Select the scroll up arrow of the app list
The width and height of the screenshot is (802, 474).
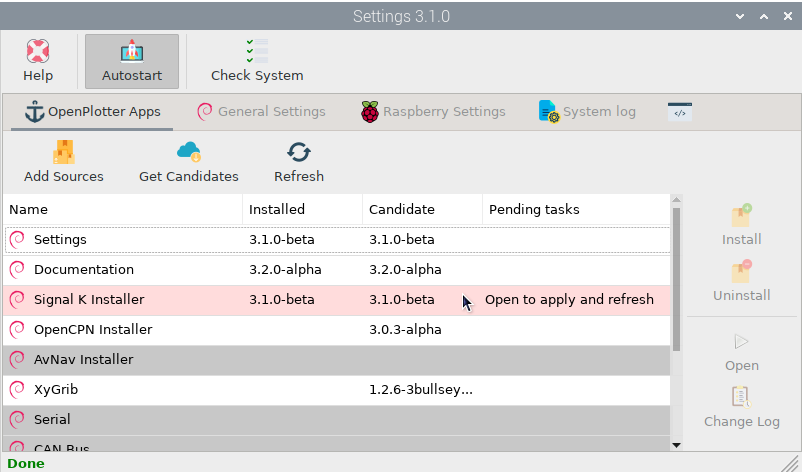pos(676,200)
